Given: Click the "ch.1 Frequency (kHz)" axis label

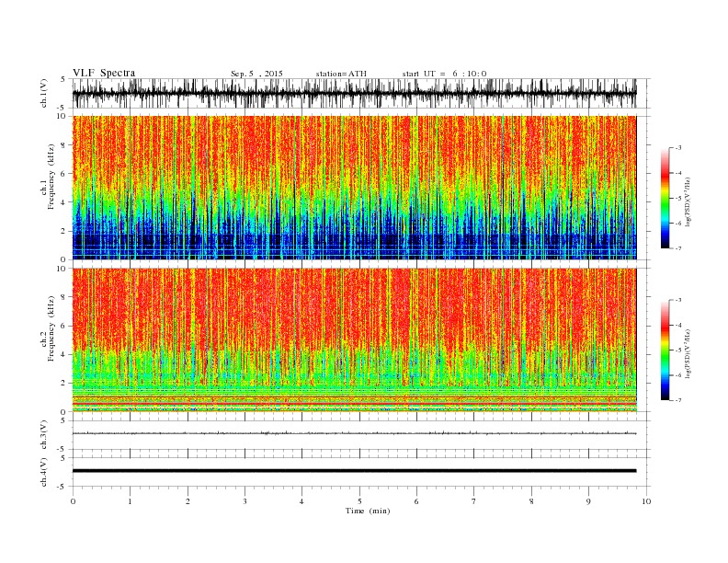Looking at the screenshot, I should [48, 177].
